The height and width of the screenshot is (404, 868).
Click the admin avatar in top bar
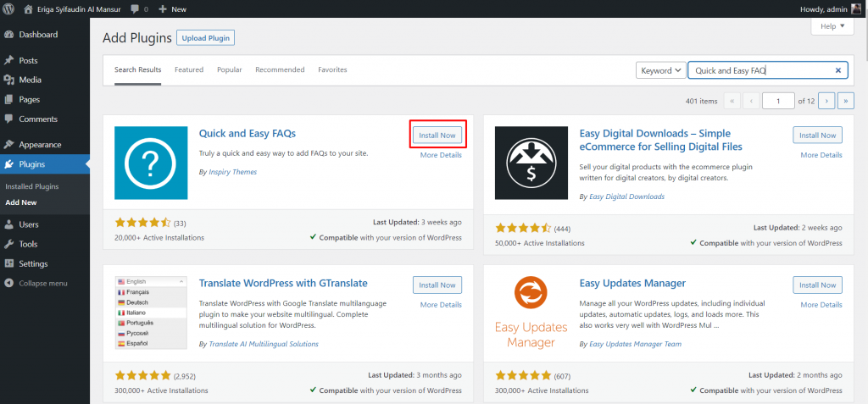854,8
